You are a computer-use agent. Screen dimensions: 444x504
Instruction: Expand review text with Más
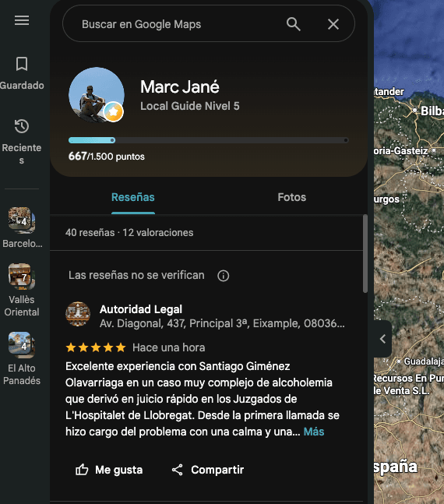pos(314,432)
